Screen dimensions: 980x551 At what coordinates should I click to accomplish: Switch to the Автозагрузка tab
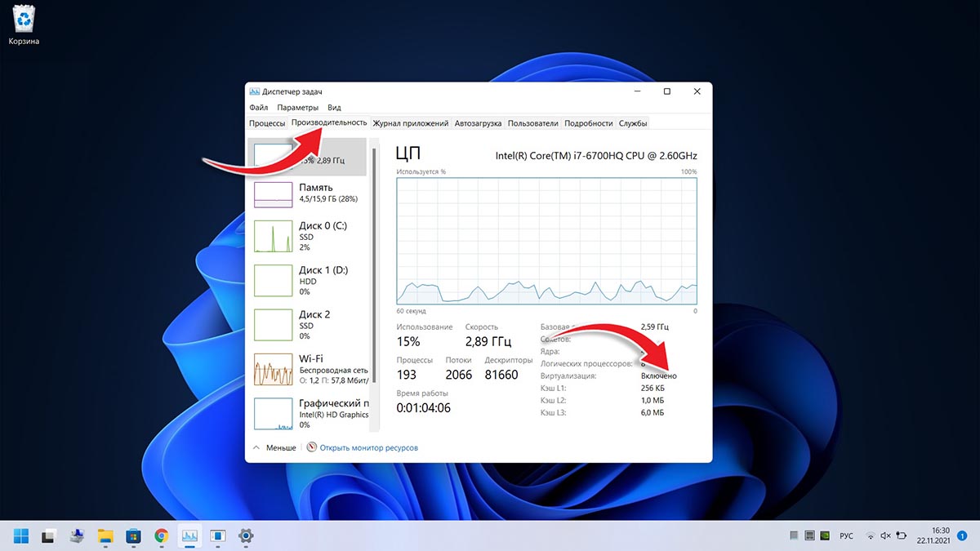pyautogui.click(x=478, y=123)
